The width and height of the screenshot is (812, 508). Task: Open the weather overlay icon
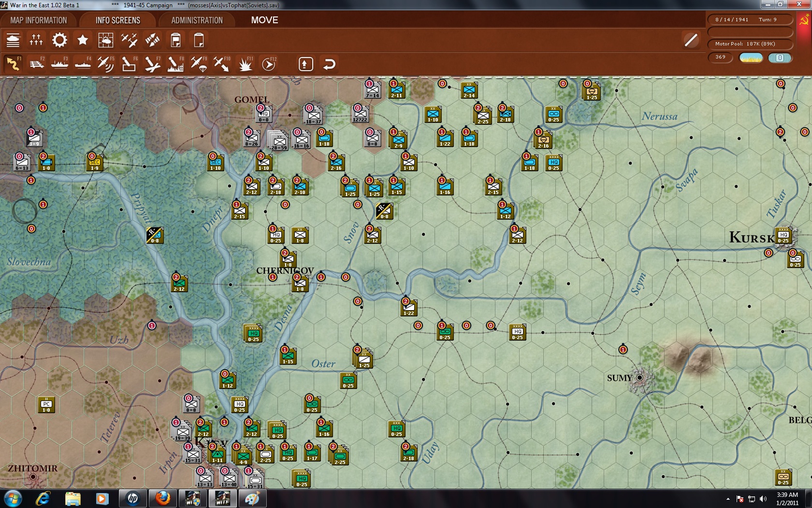coord(106,40)
